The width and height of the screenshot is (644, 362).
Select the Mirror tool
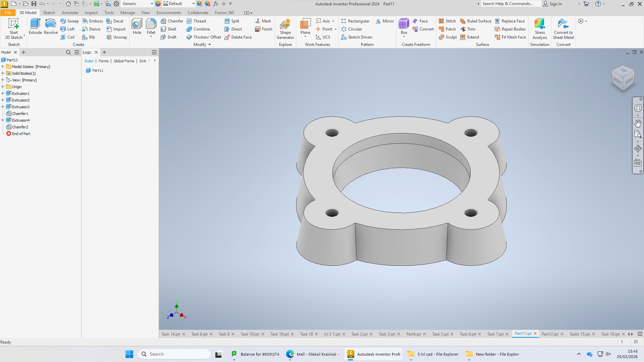click(x=385, y=21)
